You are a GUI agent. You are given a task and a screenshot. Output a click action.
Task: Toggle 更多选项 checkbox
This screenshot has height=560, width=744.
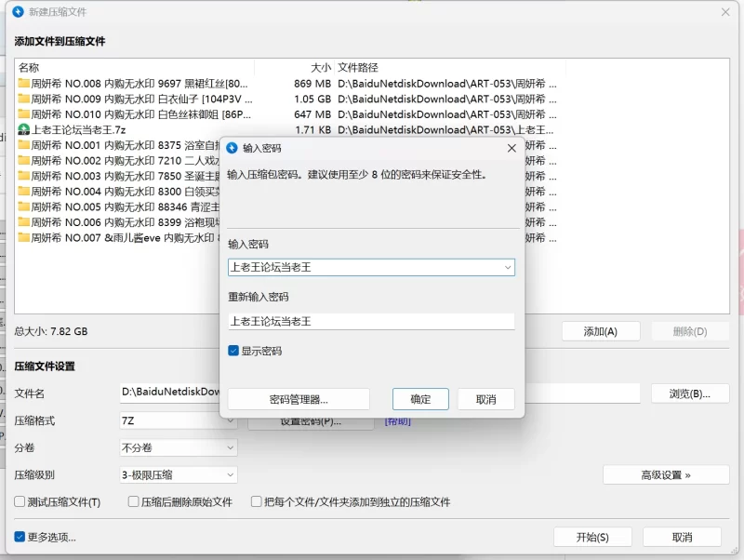click(20, 537)
